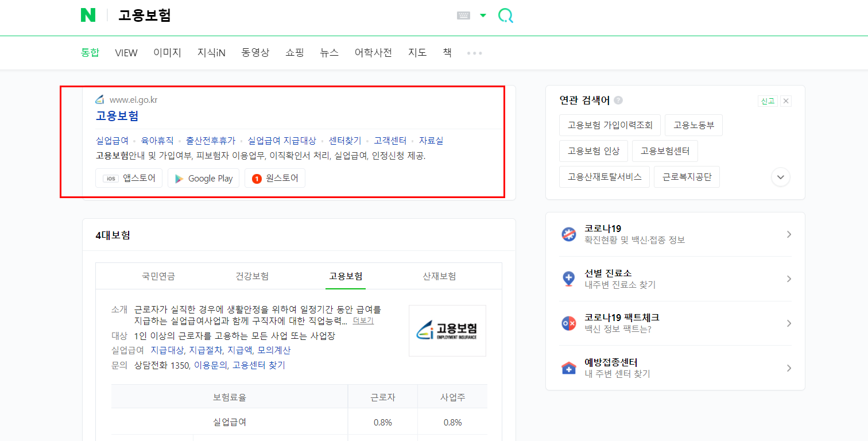Open the 지급대상 link
The image size is (868, 441).
pos(167,350)
